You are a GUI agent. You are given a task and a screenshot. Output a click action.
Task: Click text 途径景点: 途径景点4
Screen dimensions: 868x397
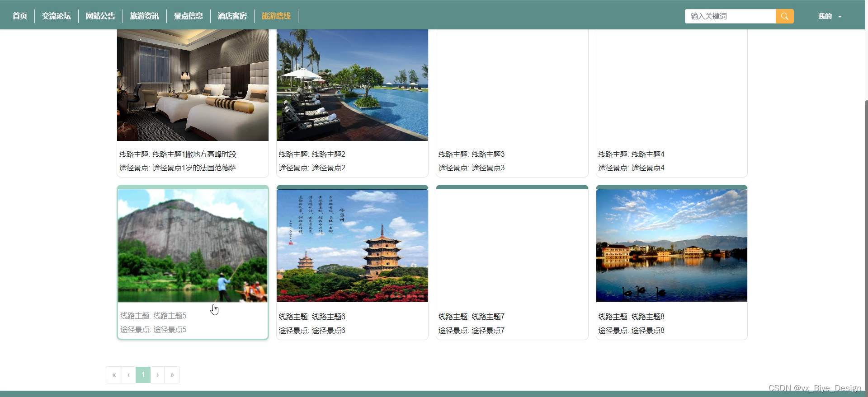click(631, 168)
